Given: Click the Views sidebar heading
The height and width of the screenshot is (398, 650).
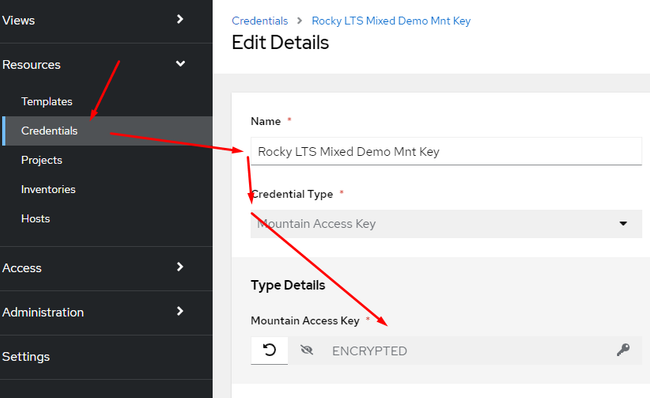Looking at the screenshot, I should tap(18, 20).
